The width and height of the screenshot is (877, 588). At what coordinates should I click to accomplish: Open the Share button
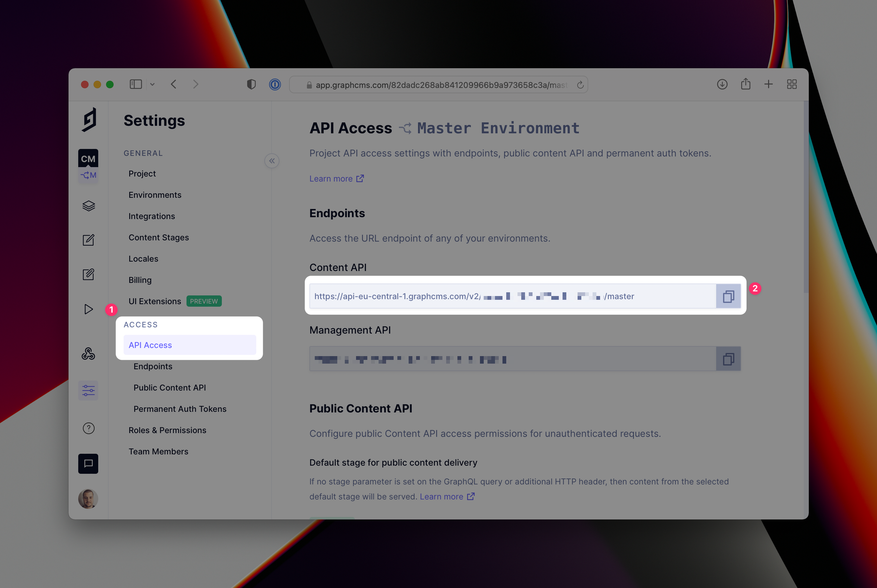click(746, 84)
